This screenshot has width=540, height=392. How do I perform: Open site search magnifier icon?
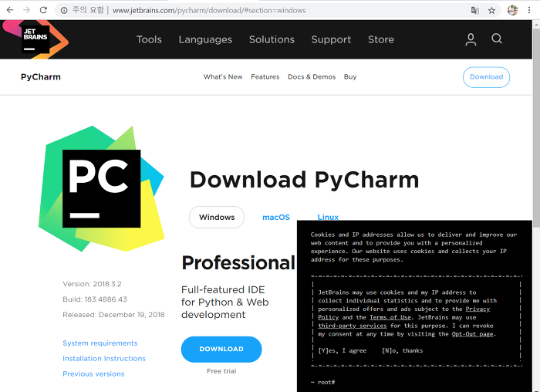[x=497, y=39]
